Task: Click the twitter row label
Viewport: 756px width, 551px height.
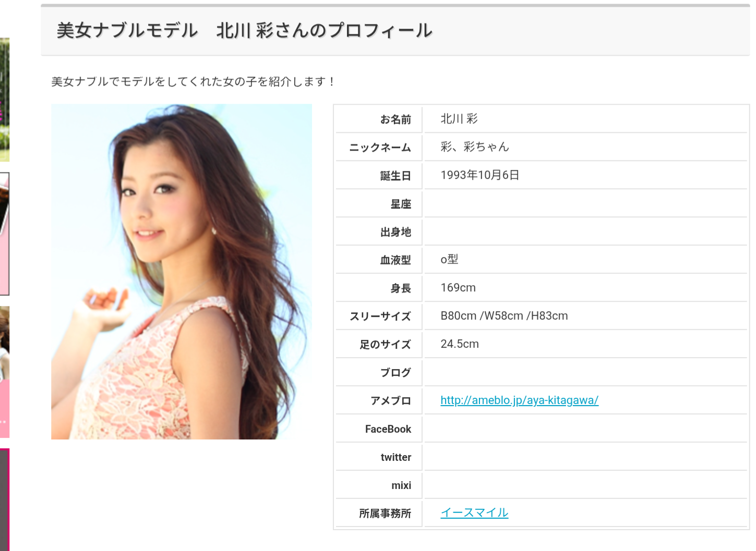Action: (x=395, y=457)
